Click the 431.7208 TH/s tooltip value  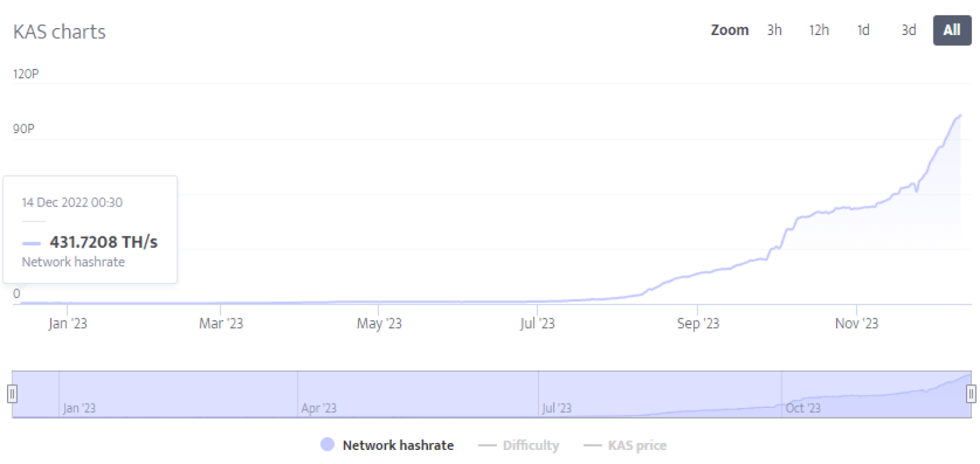pyautogui.click(x=103, y=242)
